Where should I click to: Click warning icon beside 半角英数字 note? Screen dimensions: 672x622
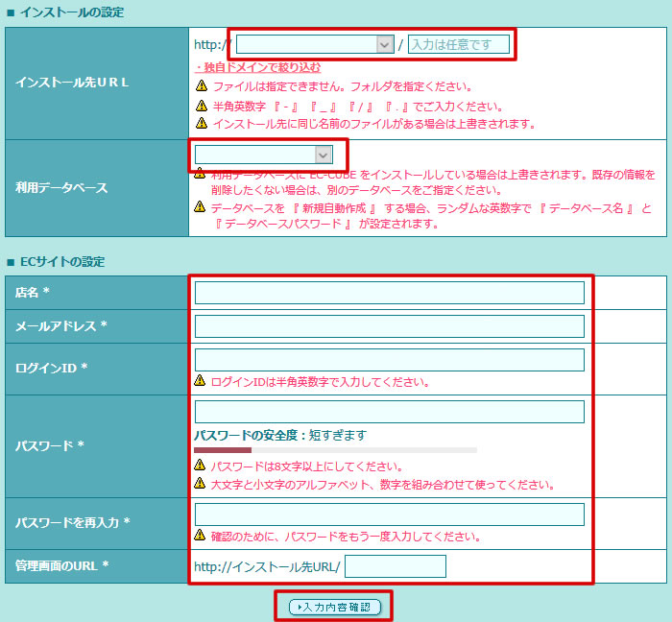[201, 106]
